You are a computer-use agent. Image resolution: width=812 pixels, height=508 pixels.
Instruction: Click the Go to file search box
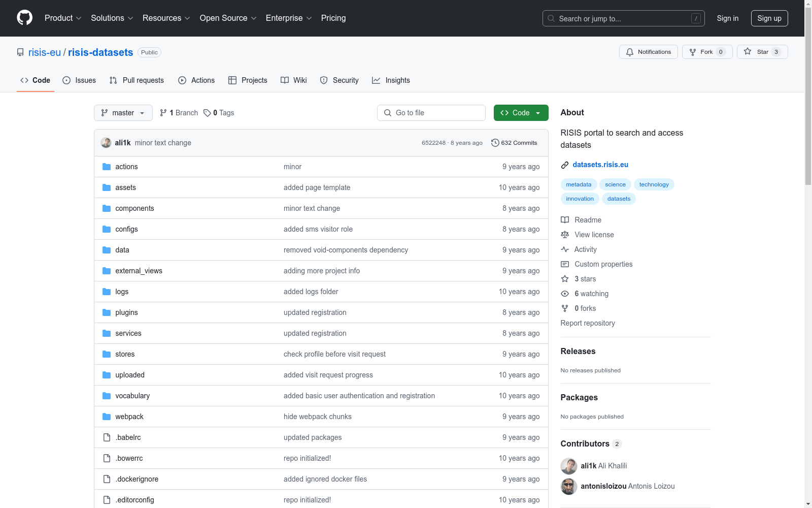coord(431,113)
